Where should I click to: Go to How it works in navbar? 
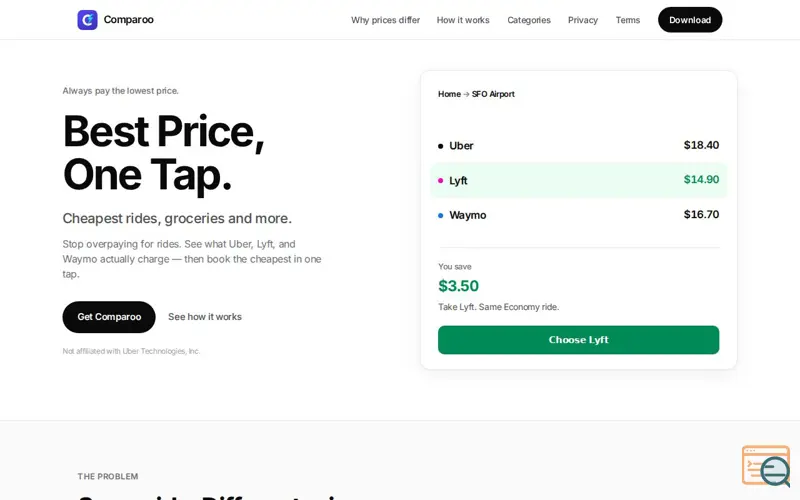(x=463, y=20)
